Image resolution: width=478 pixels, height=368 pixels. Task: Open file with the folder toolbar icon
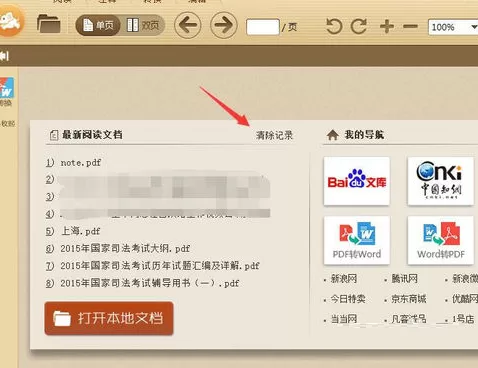pos(49,24)
